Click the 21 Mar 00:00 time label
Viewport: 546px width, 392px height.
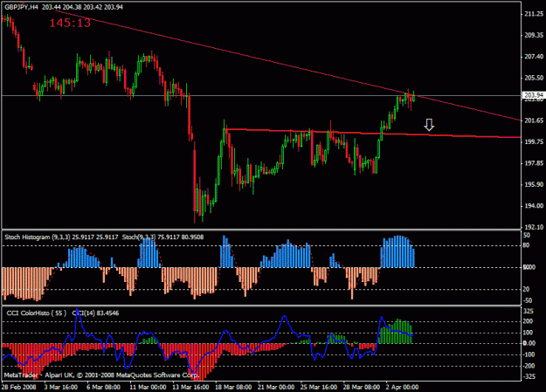[276, 387]
